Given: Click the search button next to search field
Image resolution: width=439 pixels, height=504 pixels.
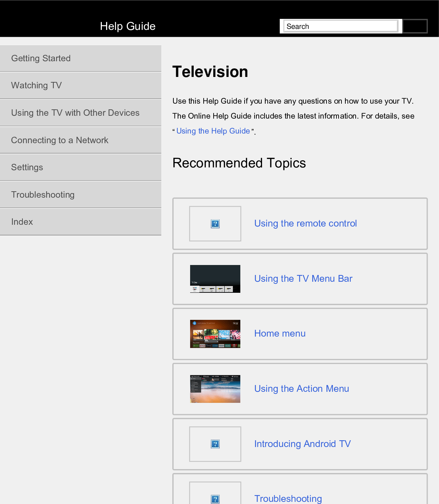Looking at the screenshot, I should click(415, 26).
